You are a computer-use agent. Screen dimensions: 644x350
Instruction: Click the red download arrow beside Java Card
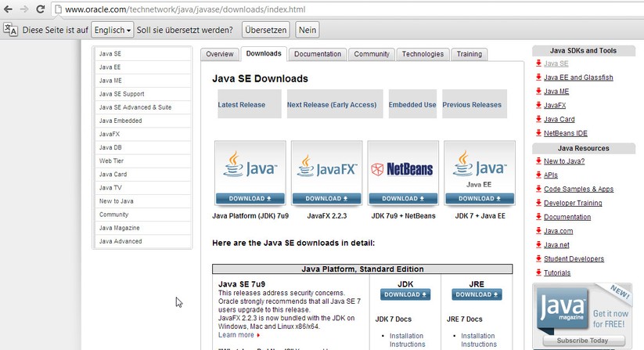click(538, 120)
